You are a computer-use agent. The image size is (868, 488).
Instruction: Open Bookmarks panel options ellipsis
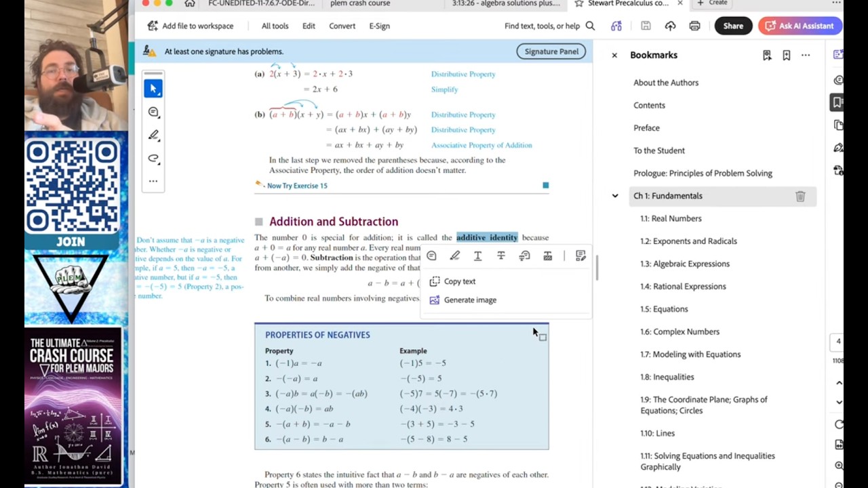806,56
